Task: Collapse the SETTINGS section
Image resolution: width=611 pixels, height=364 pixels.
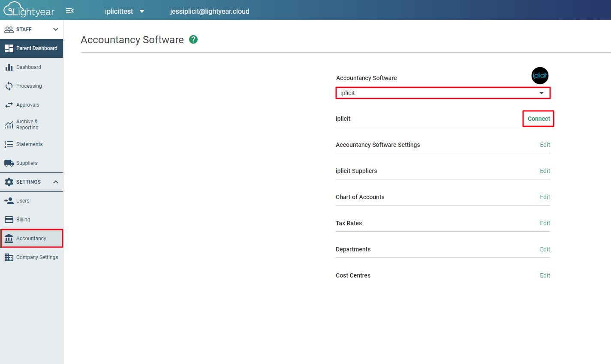Action: tap(55, 182)
